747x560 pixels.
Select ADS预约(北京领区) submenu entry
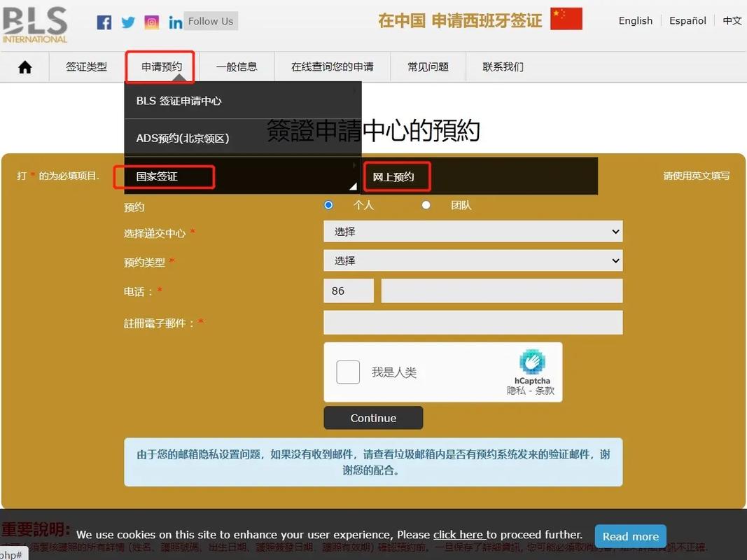243,138
